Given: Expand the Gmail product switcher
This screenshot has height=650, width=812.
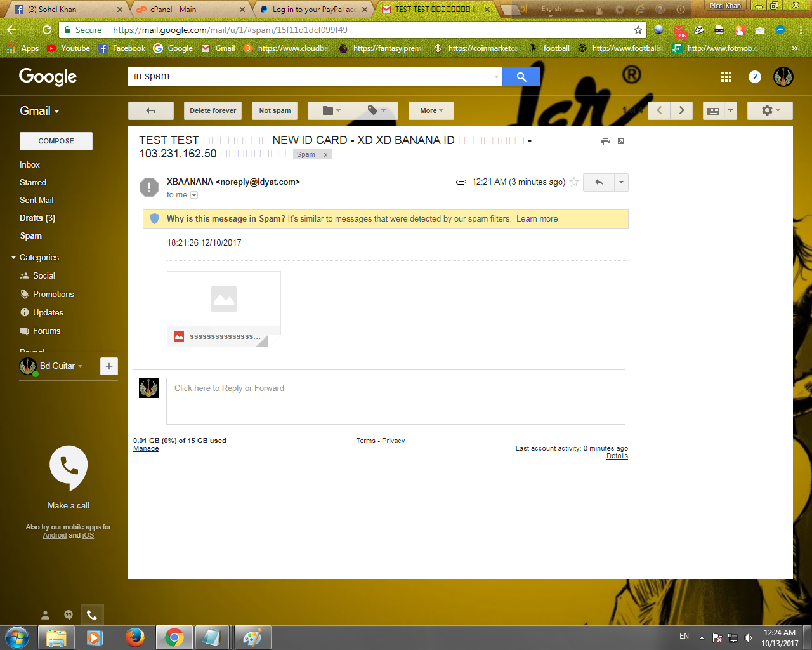Looking at the screenshot, I should 39,110.
